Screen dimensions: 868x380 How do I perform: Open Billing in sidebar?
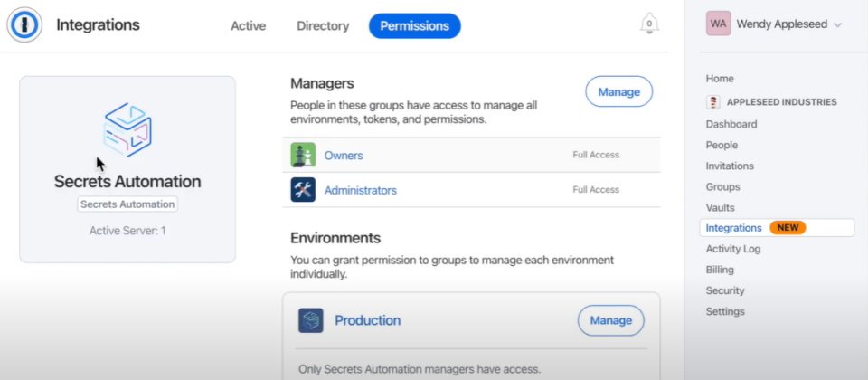pos(720,270)
